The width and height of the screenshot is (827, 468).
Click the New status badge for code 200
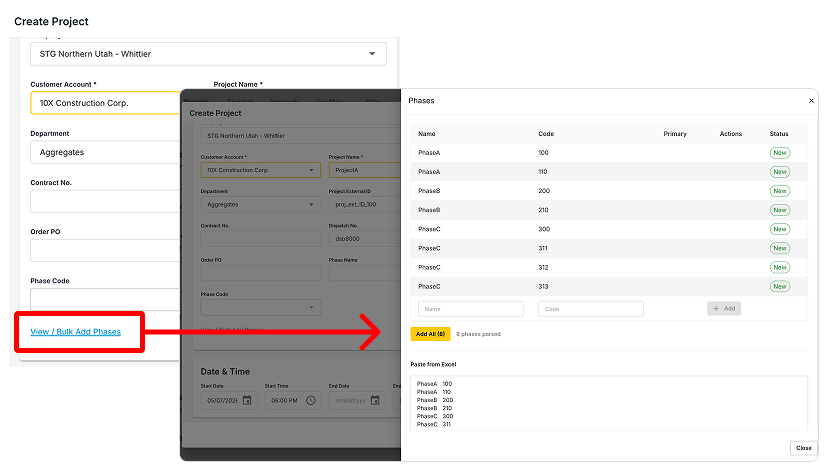(780, 191)
